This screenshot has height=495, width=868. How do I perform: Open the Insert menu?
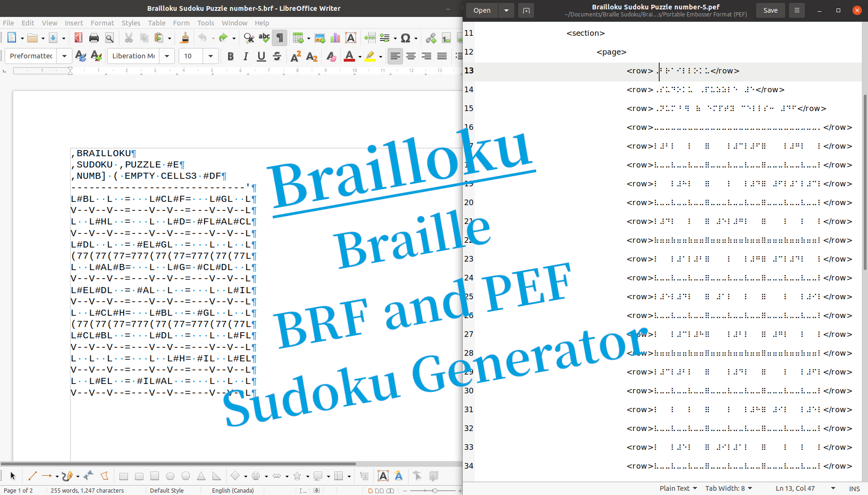tap(74, 23)
